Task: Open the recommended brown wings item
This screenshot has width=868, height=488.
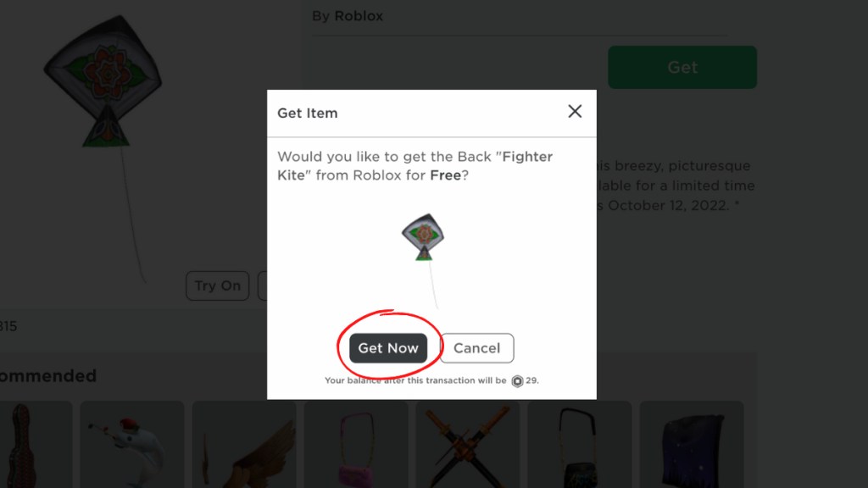Action: click(x=243, y=444)
